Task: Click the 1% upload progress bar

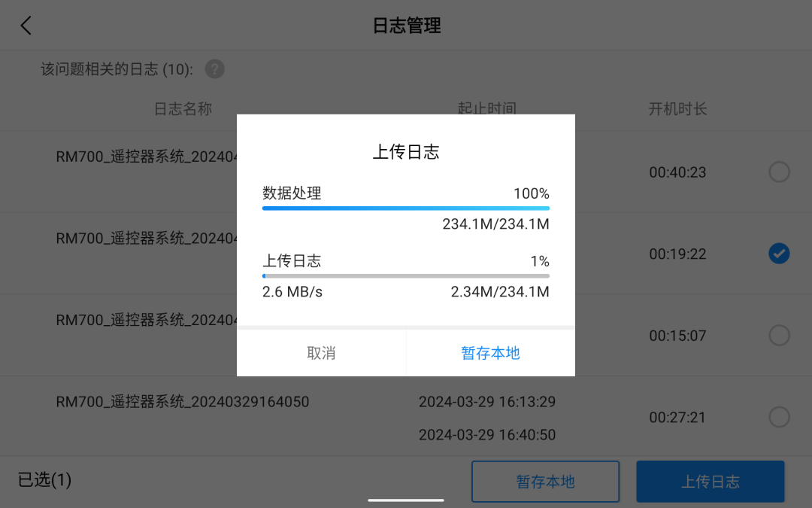Action: point(406,275)
